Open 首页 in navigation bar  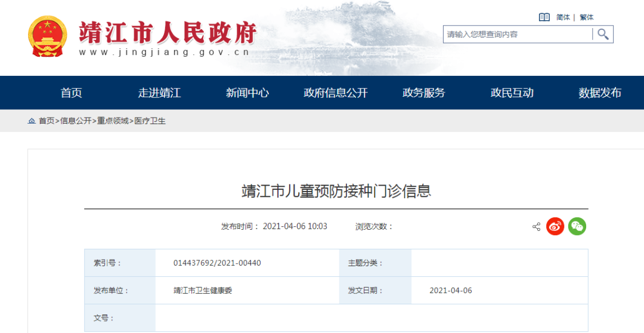pos(72,93)
